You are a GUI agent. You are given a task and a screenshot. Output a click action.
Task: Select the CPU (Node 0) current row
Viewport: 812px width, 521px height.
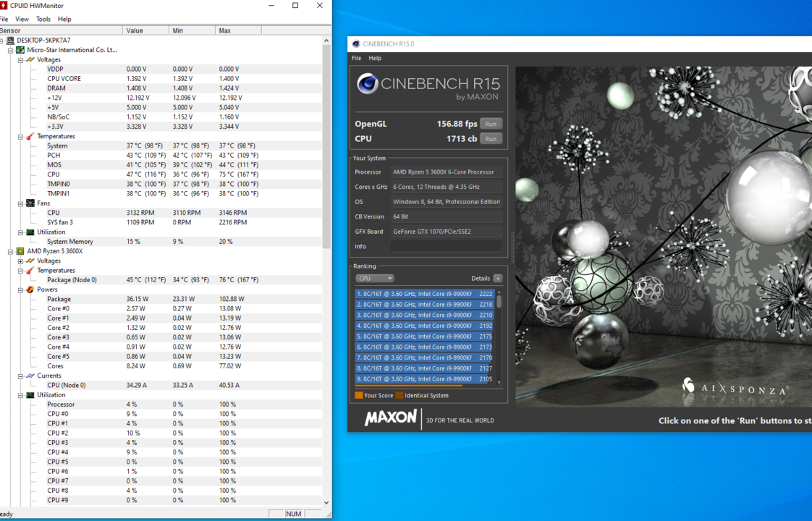(161, 385)
